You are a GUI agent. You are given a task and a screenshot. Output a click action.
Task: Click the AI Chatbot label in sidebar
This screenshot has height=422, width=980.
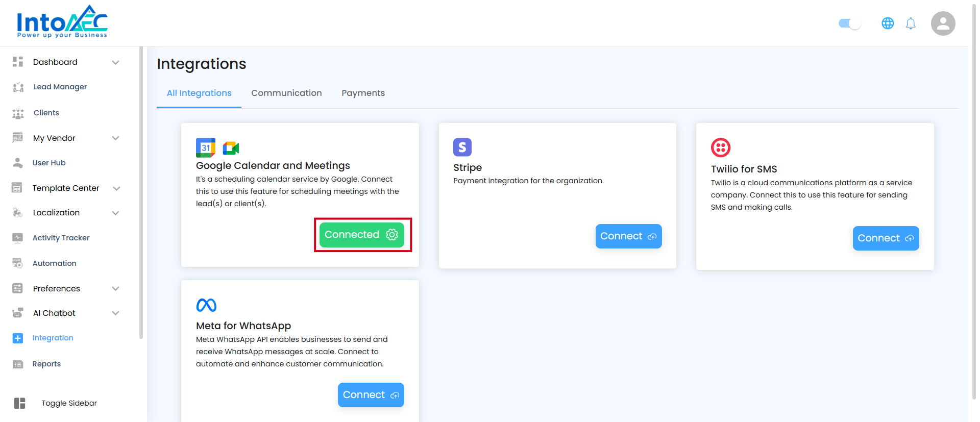click(54, 313)
